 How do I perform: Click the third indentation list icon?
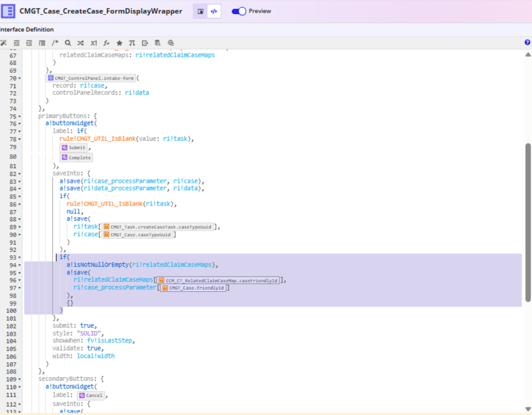42,43
